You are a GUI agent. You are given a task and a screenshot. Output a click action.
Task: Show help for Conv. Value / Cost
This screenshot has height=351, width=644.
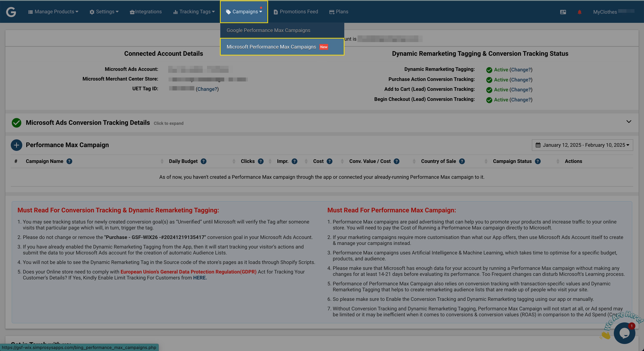(x=397, y=161)
